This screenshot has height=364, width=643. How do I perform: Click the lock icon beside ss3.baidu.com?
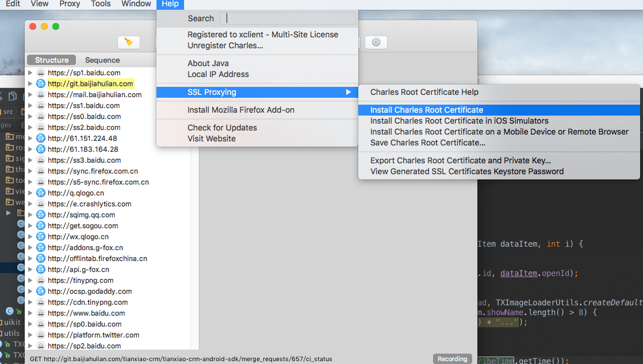[41, 160]
